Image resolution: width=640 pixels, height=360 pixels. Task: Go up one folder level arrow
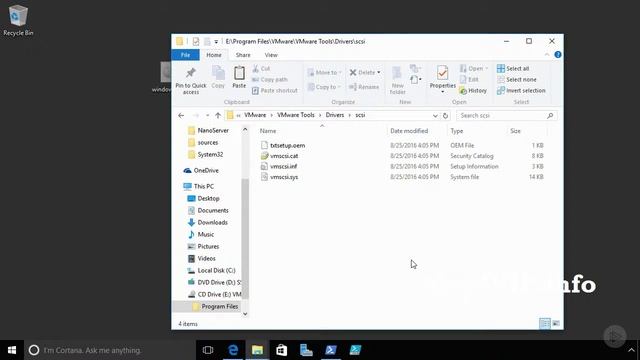218,116
